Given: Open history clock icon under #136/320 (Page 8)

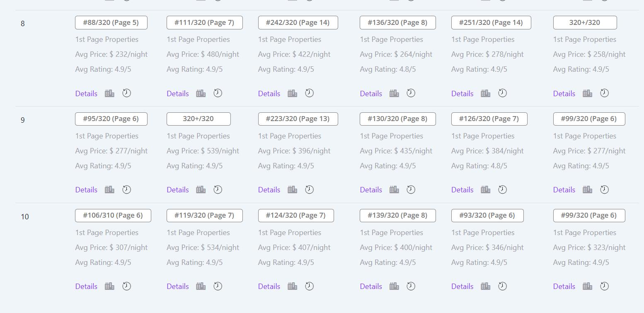Looking at the screenshot, I should (411, 93).
